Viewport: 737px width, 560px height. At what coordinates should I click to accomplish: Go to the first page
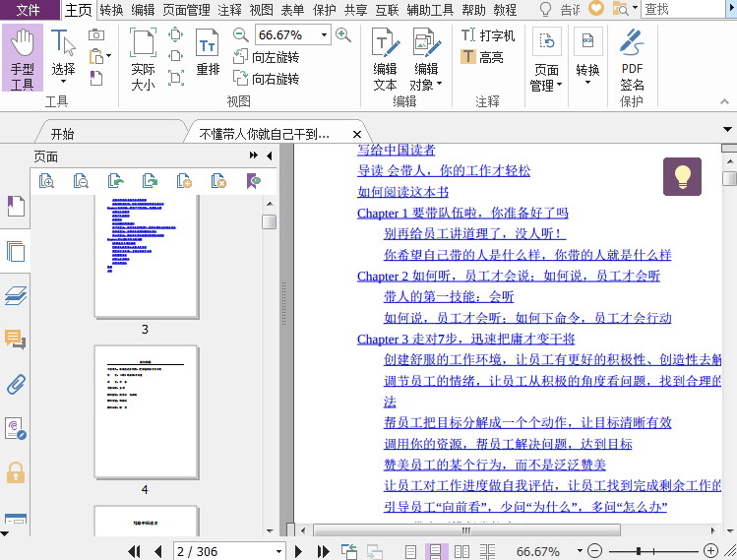134,551
